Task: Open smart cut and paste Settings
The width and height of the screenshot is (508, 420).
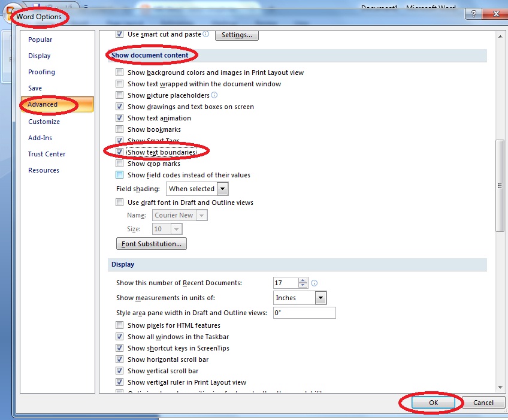Action: point(236,35)
